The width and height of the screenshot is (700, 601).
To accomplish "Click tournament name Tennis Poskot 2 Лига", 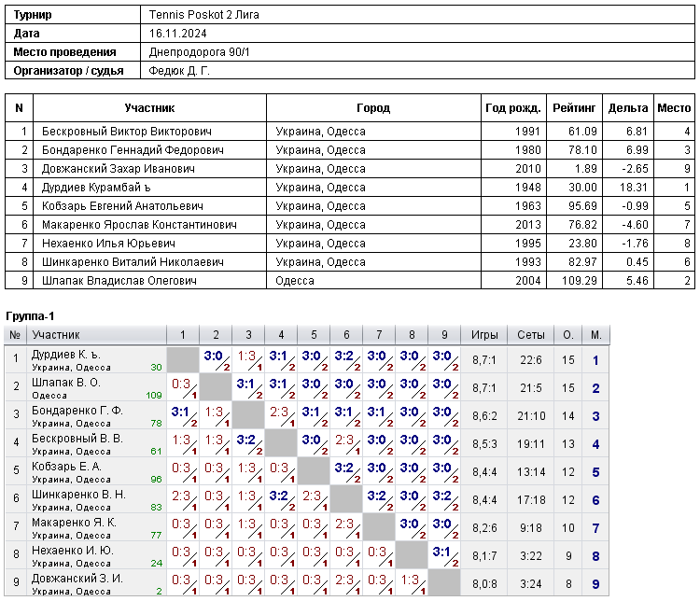I will pos(204,15).
